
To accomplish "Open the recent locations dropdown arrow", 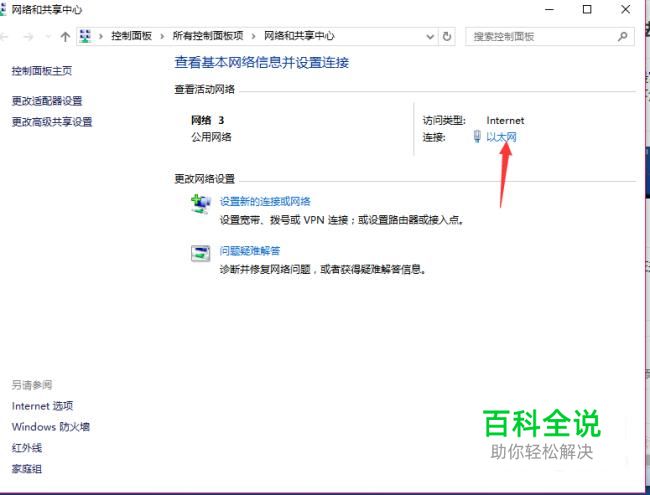I will click(x=48, y=37).
